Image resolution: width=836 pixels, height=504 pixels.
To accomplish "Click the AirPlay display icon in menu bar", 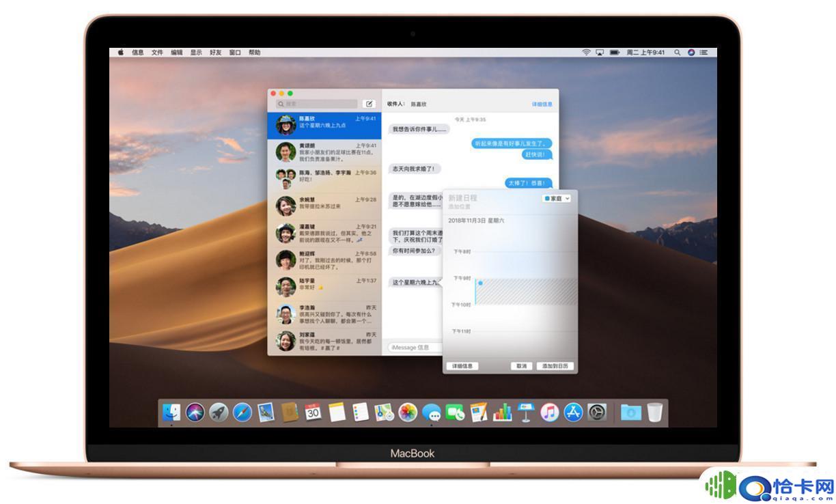I will coord(600,52).
